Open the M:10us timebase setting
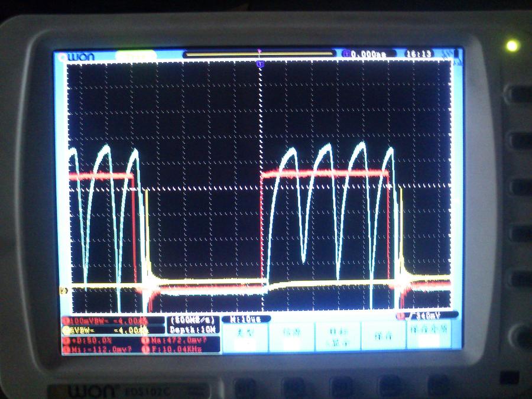 (x=246, y=319)
